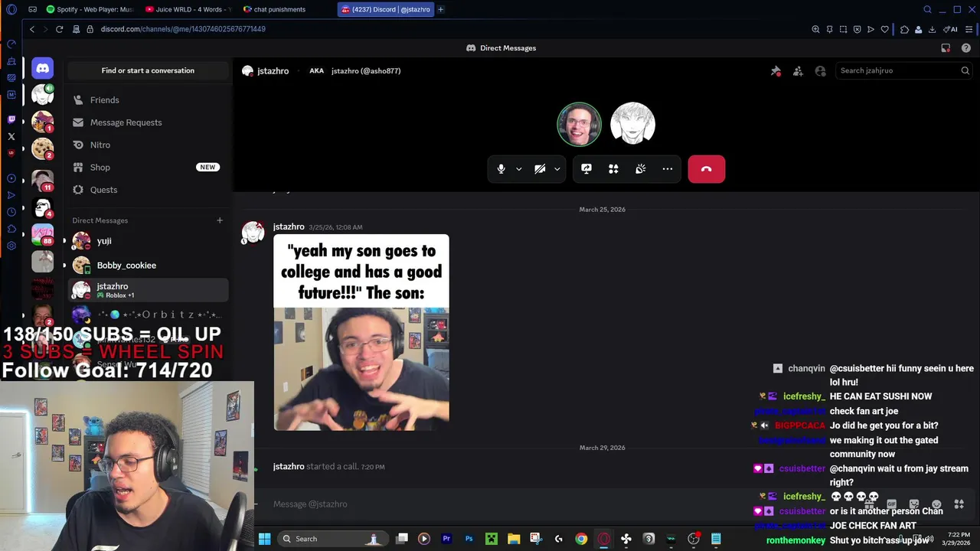Open Opera sidebar settings gear
This screenshot has width=980, height=551.
11,246
